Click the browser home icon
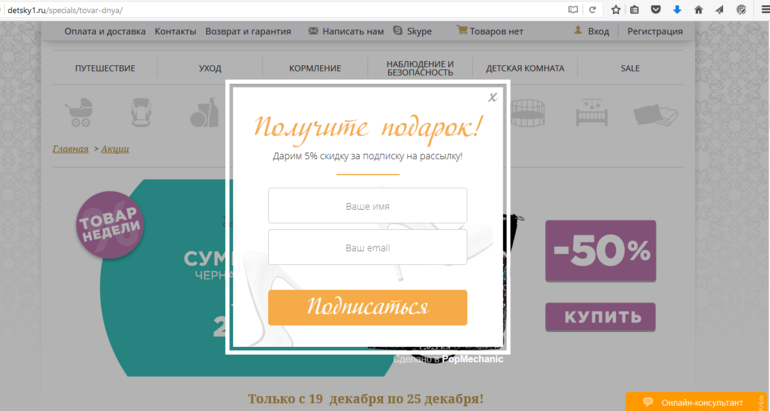Viewport: 770px width, 411px height. 698,9
